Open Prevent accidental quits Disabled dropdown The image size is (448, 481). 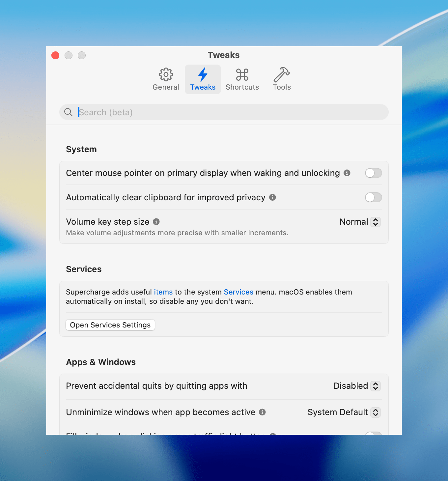(x=357, y=386)
